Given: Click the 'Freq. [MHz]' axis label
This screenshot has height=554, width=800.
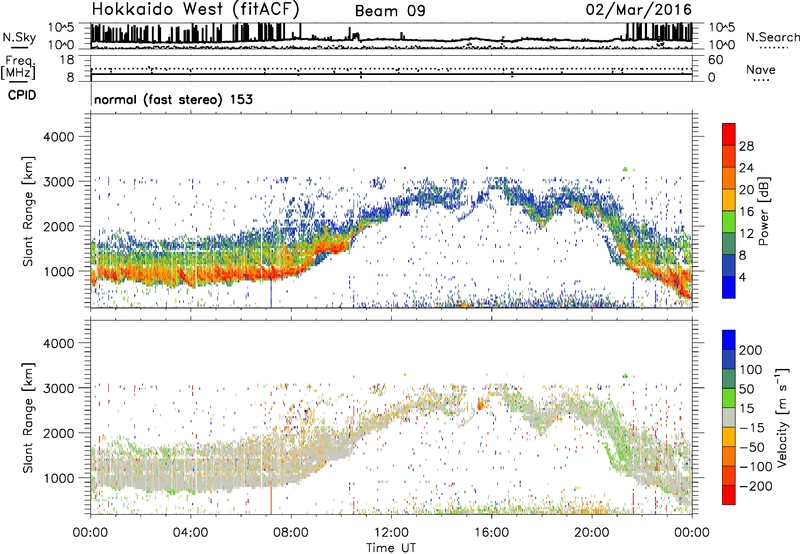Looking at the screenshot, I should pos(18,68).
